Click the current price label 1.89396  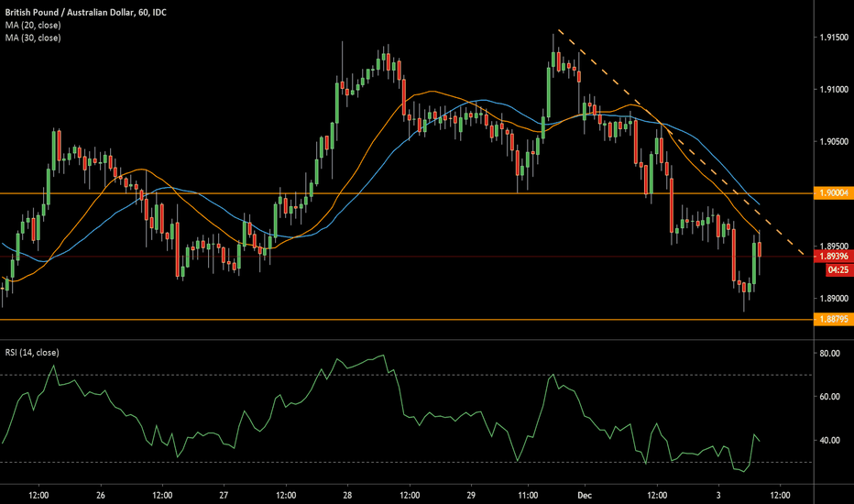834,256
